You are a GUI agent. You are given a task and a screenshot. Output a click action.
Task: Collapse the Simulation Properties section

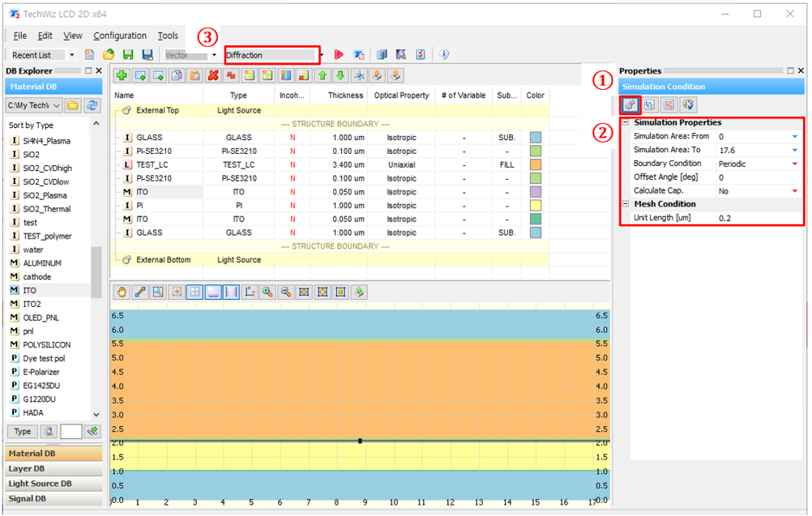pos(626,123)
